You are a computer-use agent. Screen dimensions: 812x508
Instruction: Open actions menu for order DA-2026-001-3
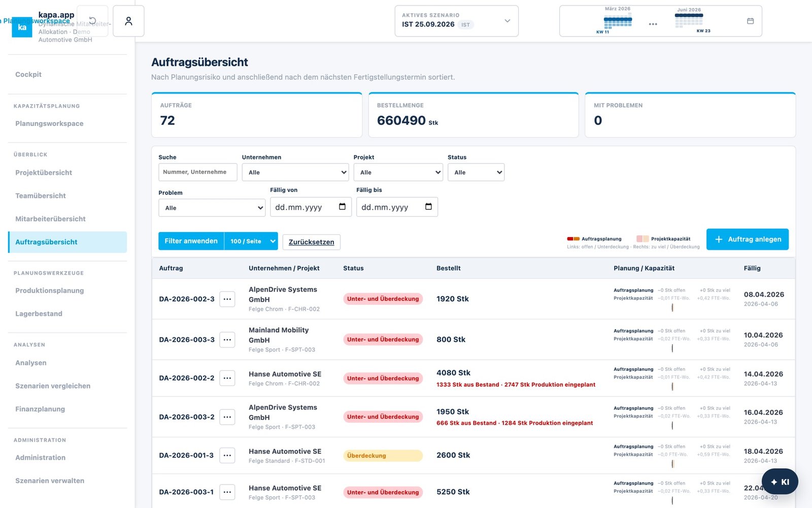(x=227, y=455)
